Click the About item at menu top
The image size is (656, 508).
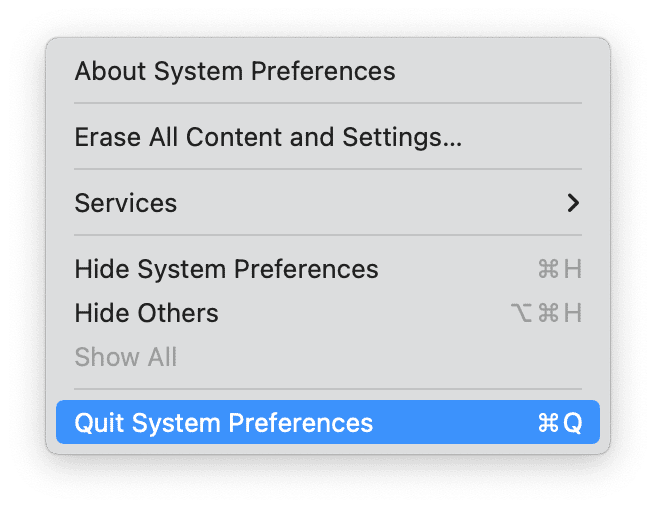235,72
